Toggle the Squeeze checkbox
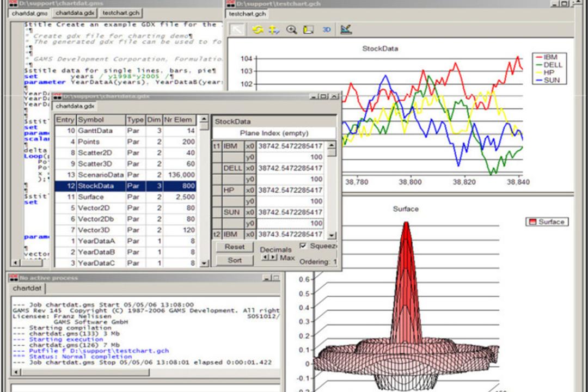 click(x=303, y=246)
